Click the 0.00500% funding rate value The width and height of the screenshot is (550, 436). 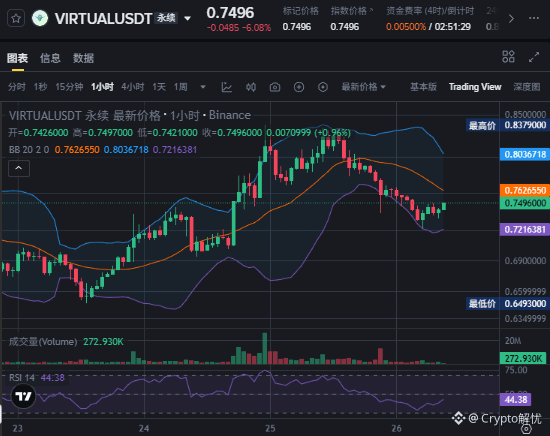coord(406,27)
